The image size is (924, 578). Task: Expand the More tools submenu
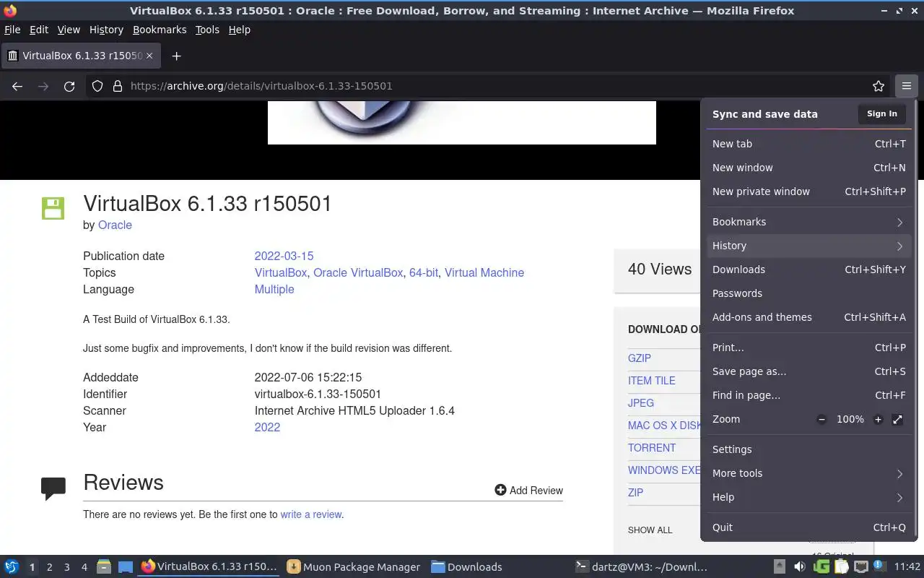click(808, 473)
